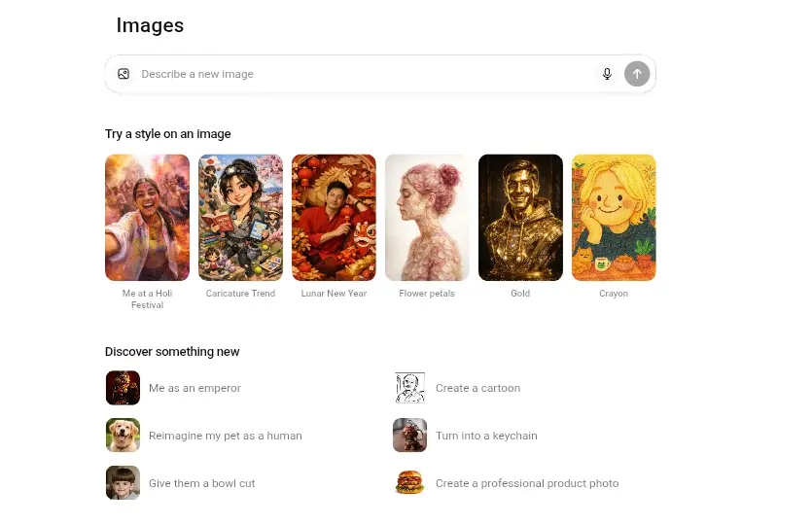Click the cartoon sketch icon
Viewport: 812px width, 525px height.
click(409, 388)
